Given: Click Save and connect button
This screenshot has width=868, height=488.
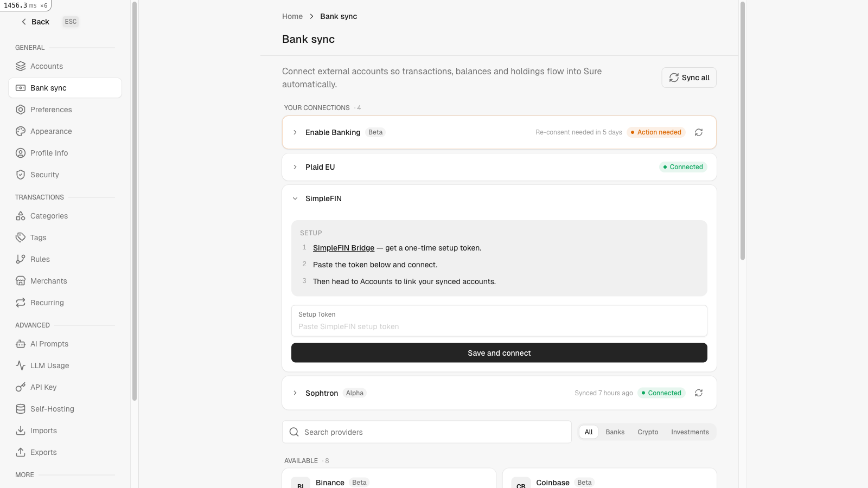Looking at the screenshot, I should coord(499,353).
